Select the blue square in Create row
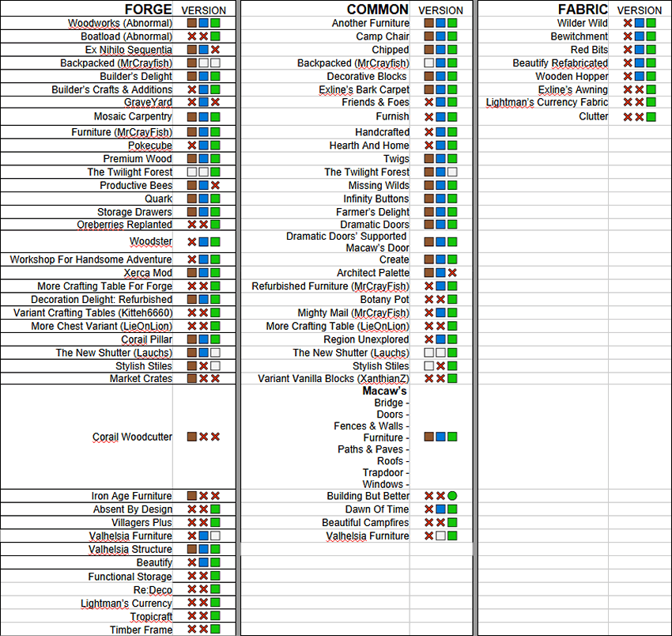This screenshot has height=636, width=672. (x=440, y=259)
